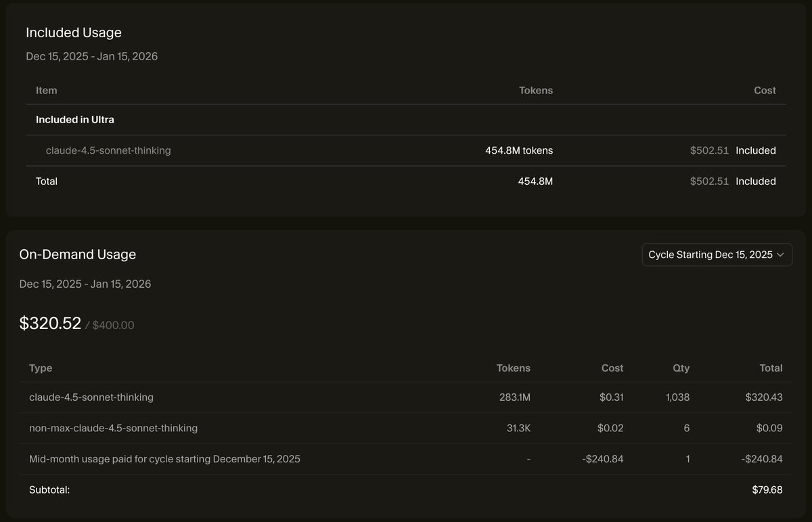812x522 pixels.
Task: Click the Cost column header in Included Usage
Action: click(765, 90)
